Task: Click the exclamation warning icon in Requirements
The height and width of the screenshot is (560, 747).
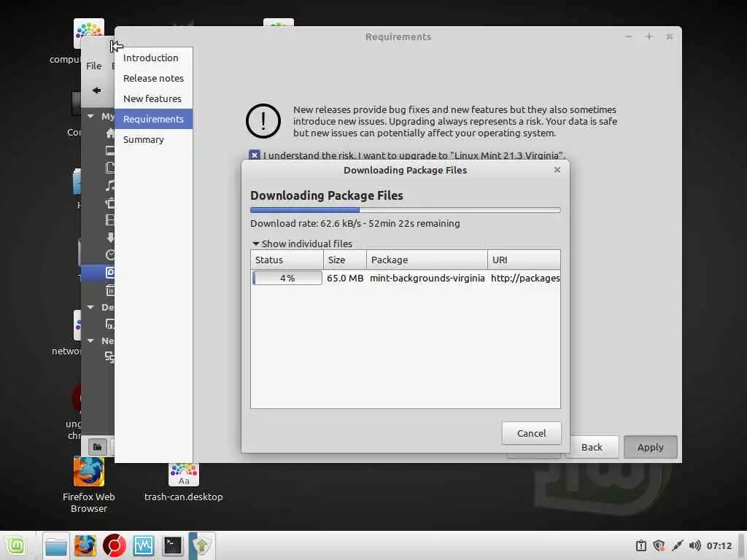Action: (x=263, y=121)
